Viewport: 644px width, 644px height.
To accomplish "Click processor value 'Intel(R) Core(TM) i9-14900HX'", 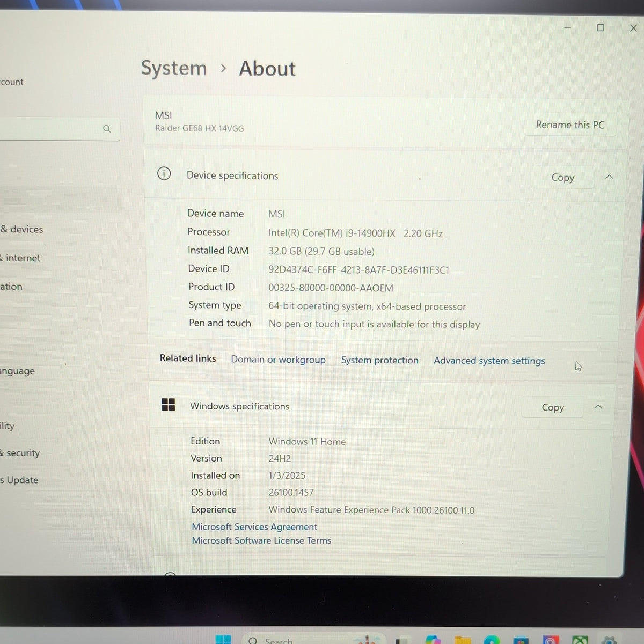I will 332,233.
